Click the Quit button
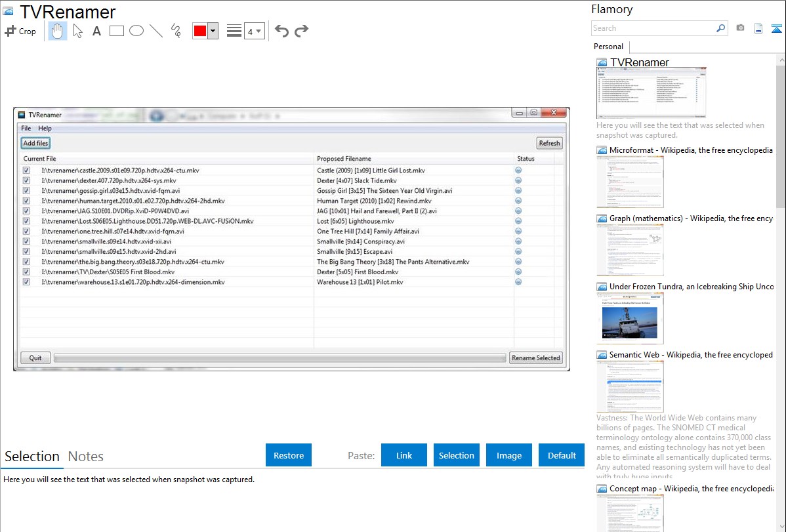The width and height of the screenshot is (786, 532). tap(35, 358)
